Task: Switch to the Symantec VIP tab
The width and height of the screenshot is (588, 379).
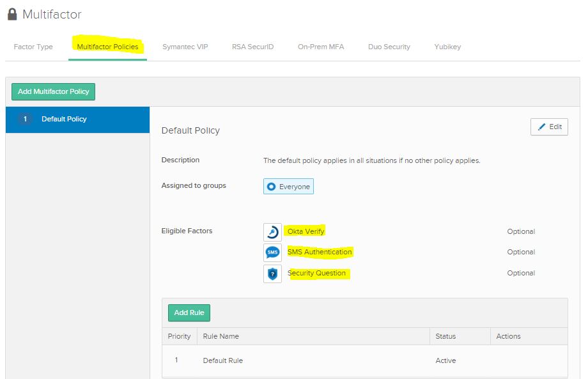Action: 185,47
